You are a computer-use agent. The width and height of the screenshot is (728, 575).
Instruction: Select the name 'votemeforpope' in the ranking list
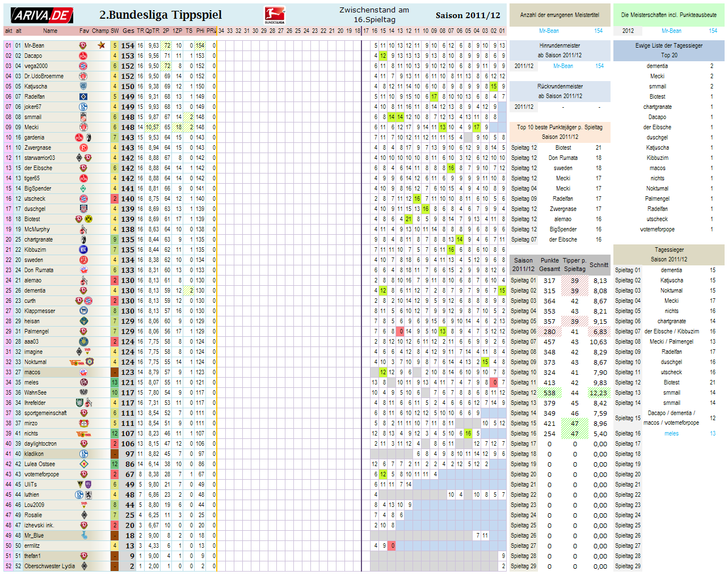[41, 474]
